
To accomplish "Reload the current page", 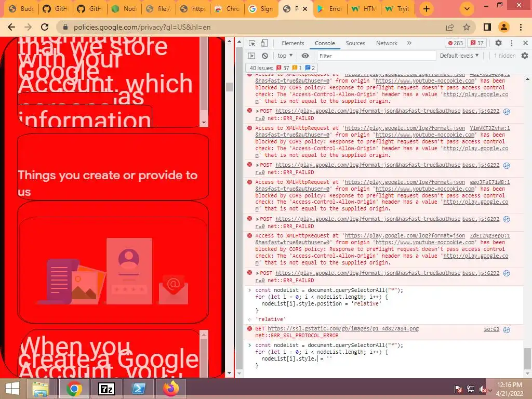I will [x=45, y=27].
